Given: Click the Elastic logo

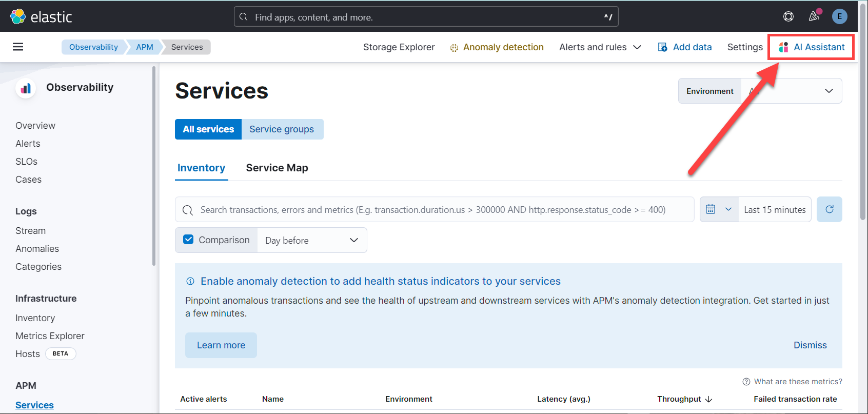Looking at the screenshot, I should click(41, 17).
